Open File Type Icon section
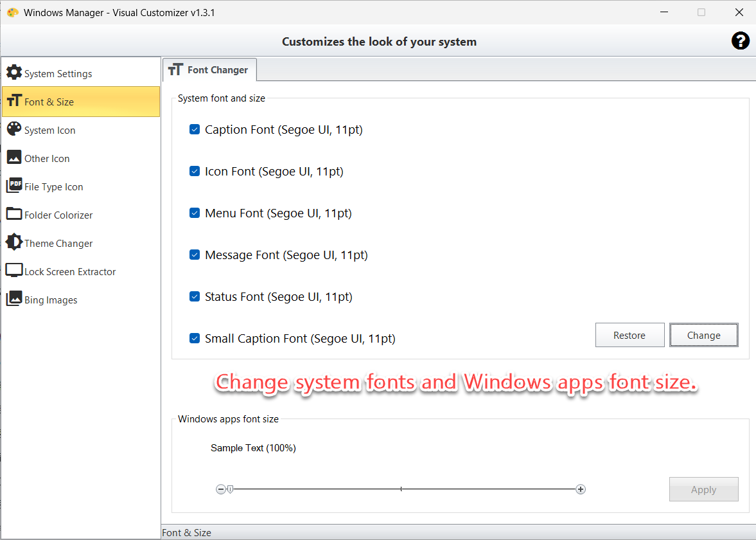The height and width of the screenshot is (540, 756). (x=81, y=187)
